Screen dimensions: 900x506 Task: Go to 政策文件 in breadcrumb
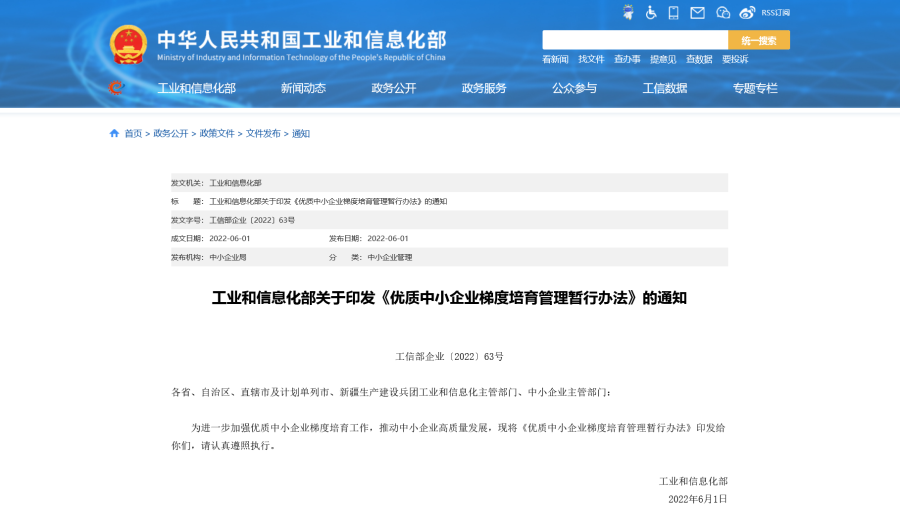217,134
